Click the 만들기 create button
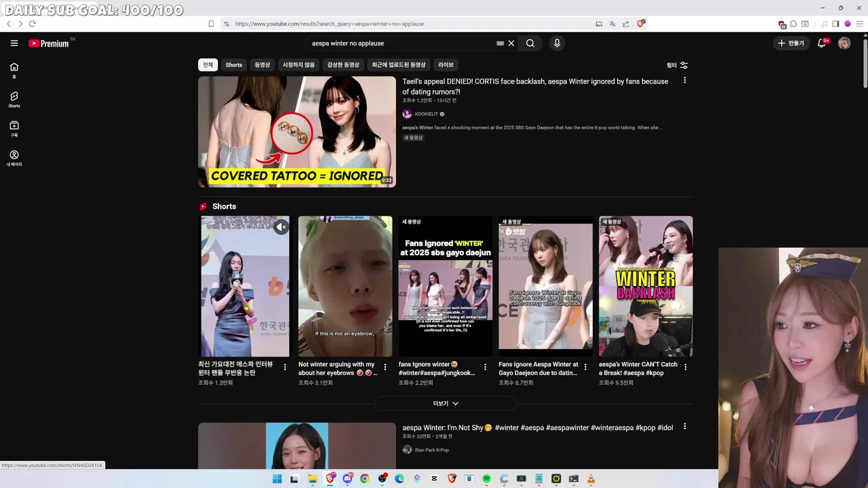The image size is (868, 488). (791, 43)
